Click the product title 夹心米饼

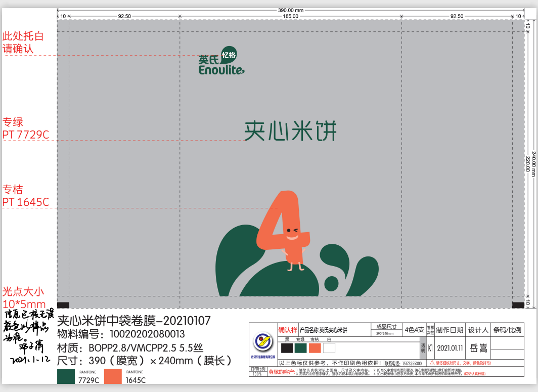pyautogui.click(x=291, y=131)
